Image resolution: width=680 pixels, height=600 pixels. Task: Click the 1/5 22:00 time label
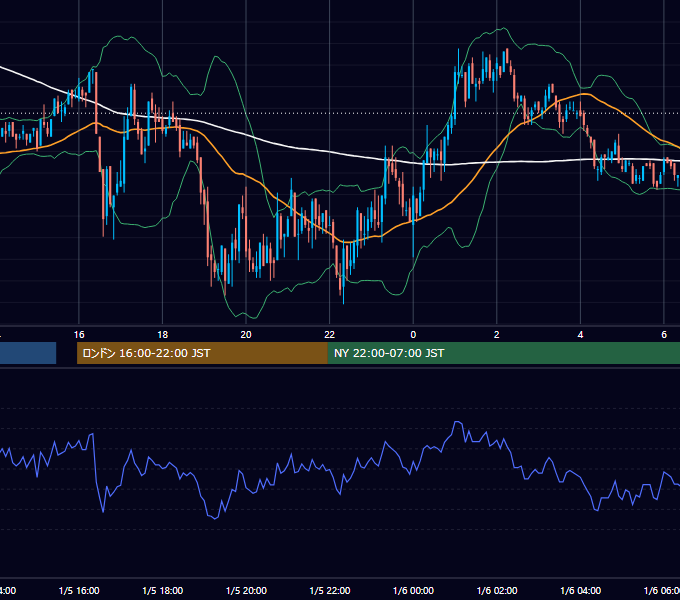click(330, 590)
